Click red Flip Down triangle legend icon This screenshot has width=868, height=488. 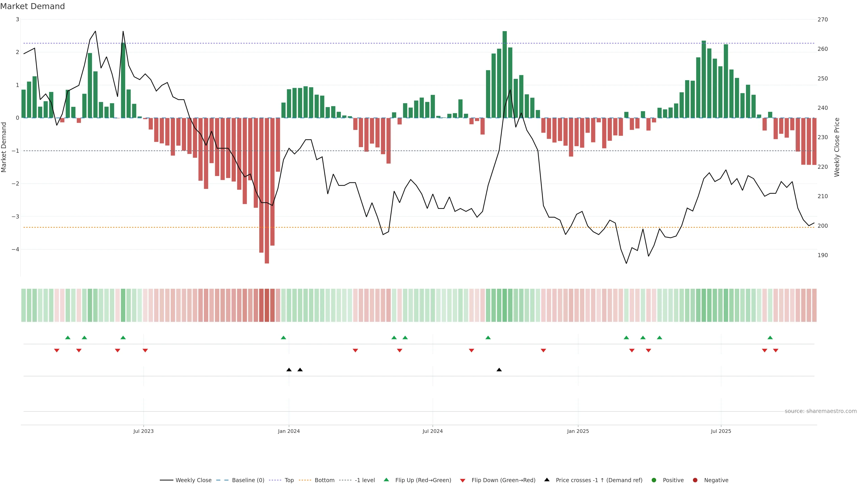pos(463,480)
